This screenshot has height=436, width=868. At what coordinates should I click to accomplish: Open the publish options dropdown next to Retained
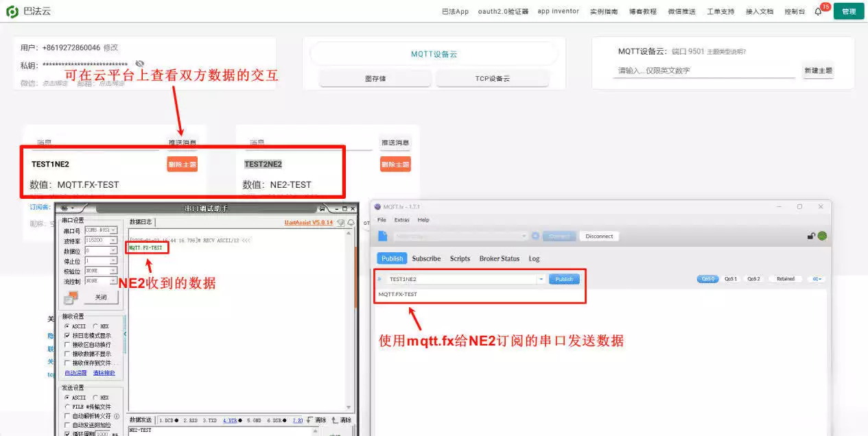(816, 279)
